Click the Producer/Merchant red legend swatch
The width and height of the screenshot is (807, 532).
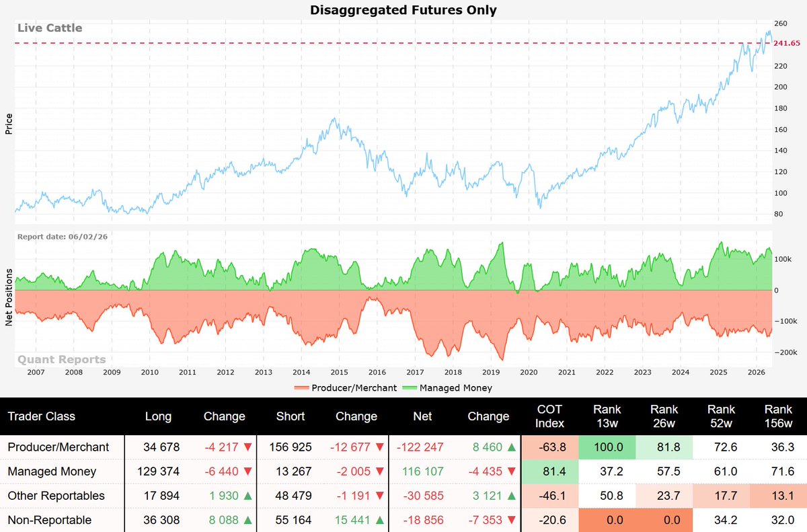pyautogui.click(x=303, y=388)
